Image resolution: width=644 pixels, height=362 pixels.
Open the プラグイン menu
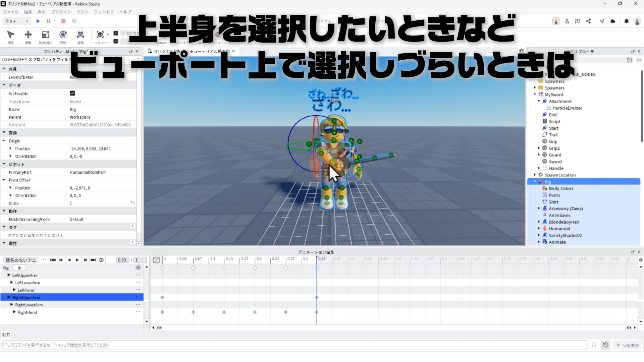coord(61,12)
